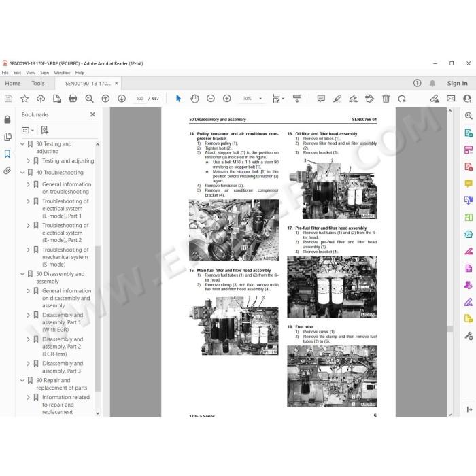
Task: Expand Disassembly and assembly, Part 3 bookmark
Action: pyautogui.click(x=29, y=363)
